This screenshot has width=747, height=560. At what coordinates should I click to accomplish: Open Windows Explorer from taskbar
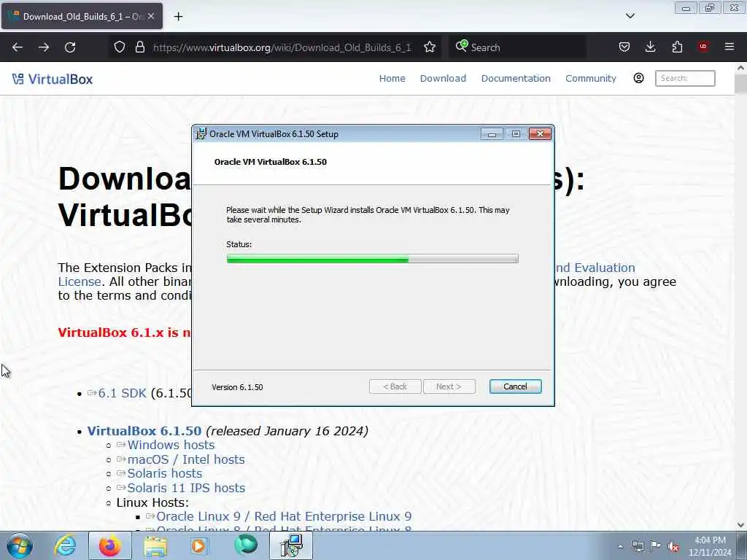(155, 545)
